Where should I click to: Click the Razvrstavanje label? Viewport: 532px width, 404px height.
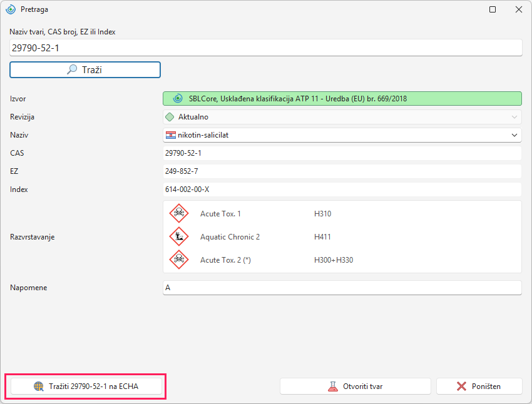(32, 237)
